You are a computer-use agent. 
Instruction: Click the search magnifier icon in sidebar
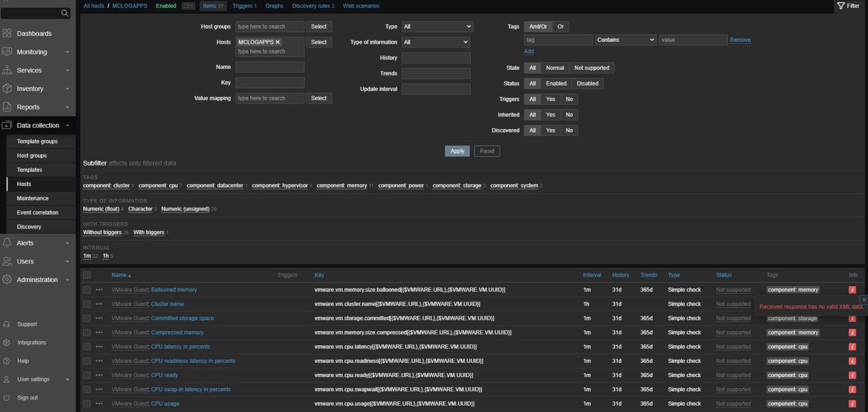[65, 13]
